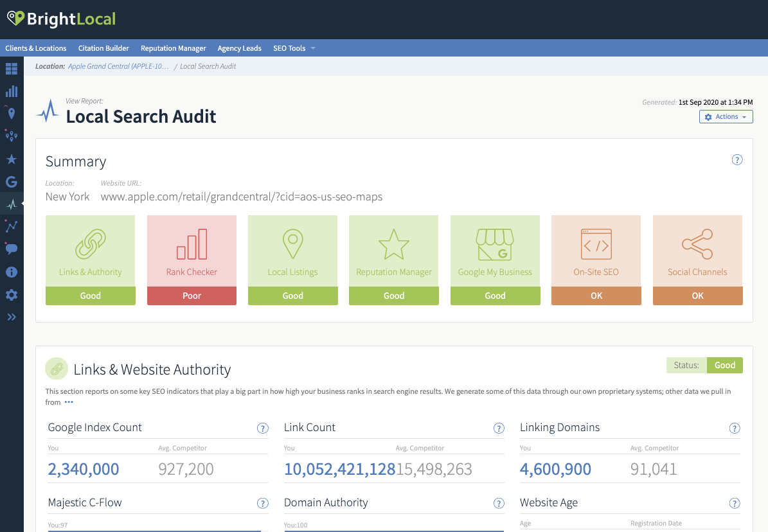
Task: Expand the SEO Tools menu
Action: (294, 48)
